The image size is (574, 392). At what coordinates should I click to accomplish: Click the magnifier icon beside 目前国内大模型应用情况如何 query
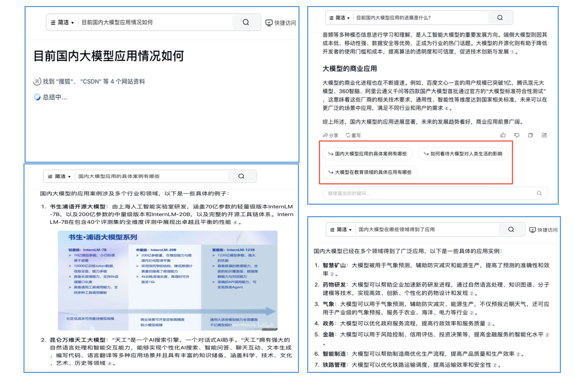click(x=246, y=22)
